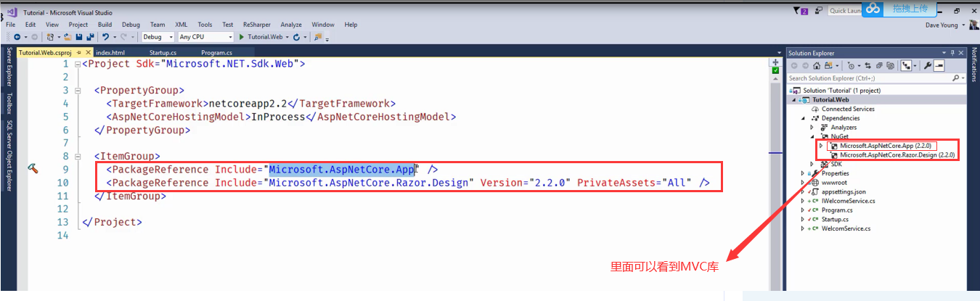Image resolution: width=980 pixels, height=301 pixels.
Task: Select WelcomService.cs in Solution Explorer
Action: [x=846, y=228]
